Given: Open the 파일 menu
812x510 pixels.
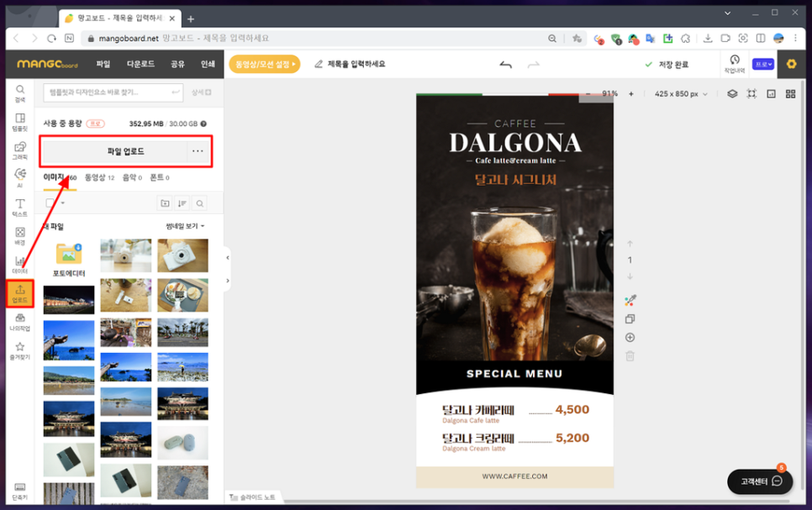Looking at the screenshot, I should 103,64.
